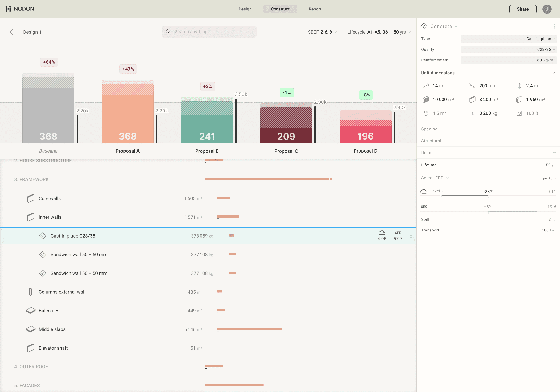Click the Elevator shaft wall icon

point(30,348)
